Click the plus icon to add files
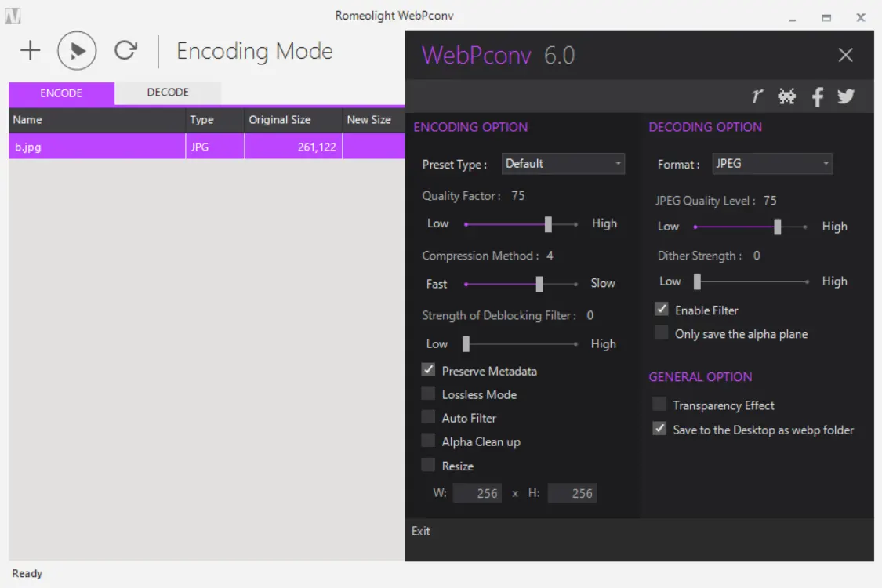The width and height of the screenshot is (882, 588). pos(31,51)
